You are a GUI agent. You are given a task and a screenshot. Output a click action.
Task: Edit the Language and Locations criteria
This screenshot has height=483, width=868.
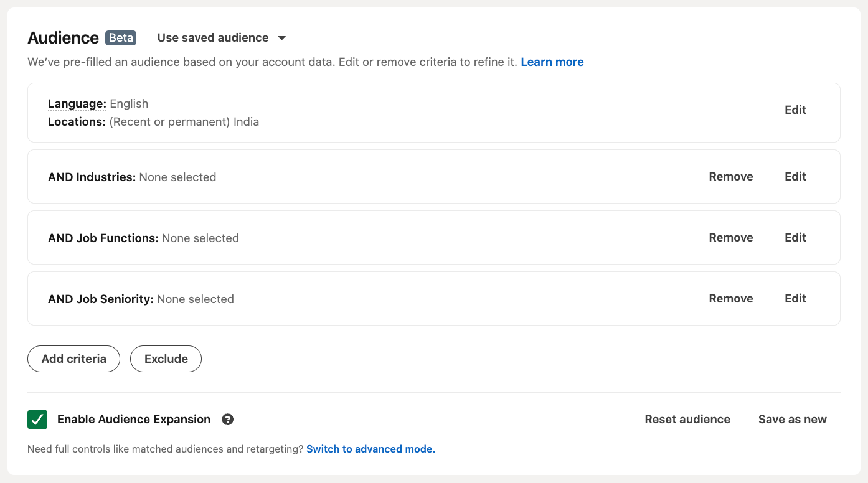click(x=795, y=110)
